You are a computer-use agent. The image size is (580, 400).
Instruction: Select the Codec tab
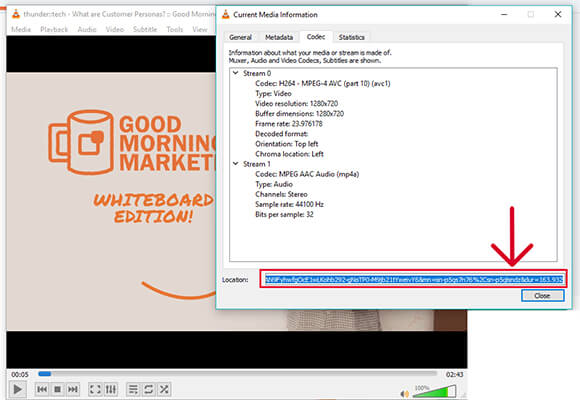[x=316, y=37]
